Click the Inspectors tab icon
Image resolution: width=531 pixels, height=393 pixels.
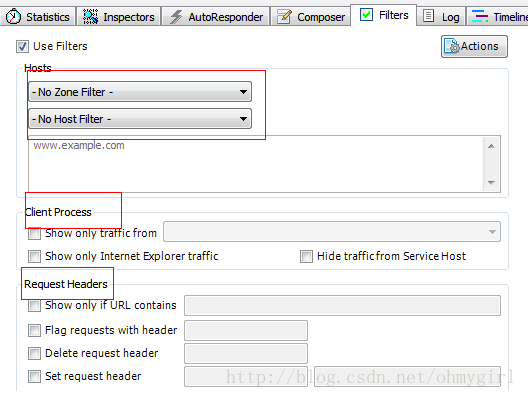pos(90,16)
